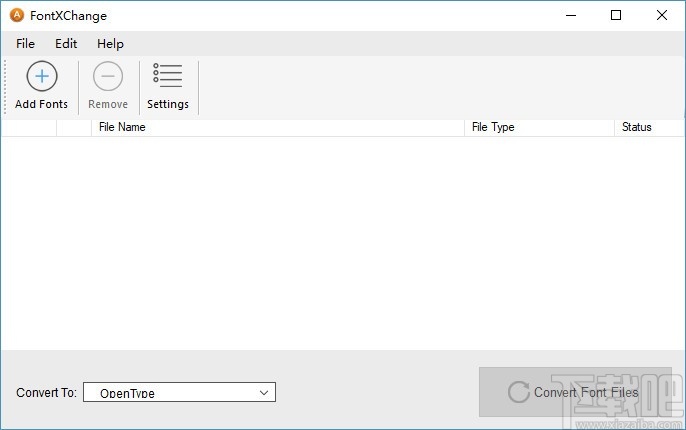Minimize the FontXChange window

click(571, 15)
